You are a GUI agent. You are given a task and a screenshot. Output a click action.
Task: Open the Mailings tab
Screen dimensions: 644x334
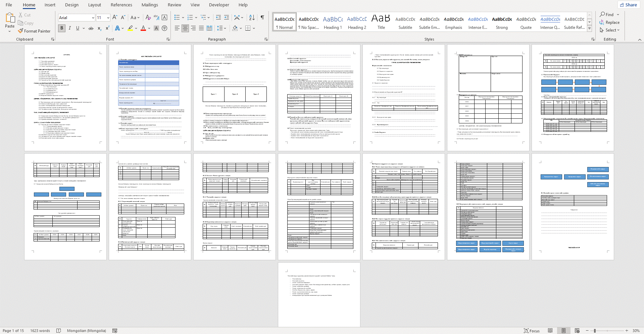pos(150,5)
